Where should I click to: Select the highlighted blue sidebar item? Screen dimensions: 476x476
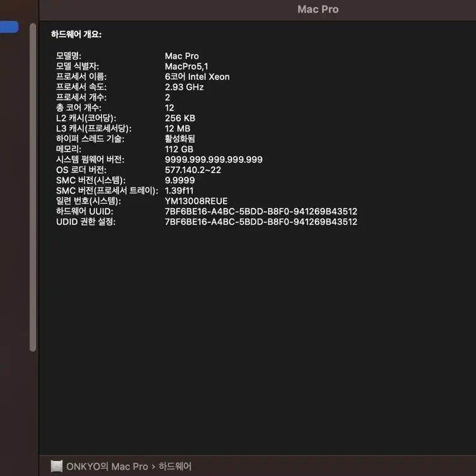(x=9, y=26)
